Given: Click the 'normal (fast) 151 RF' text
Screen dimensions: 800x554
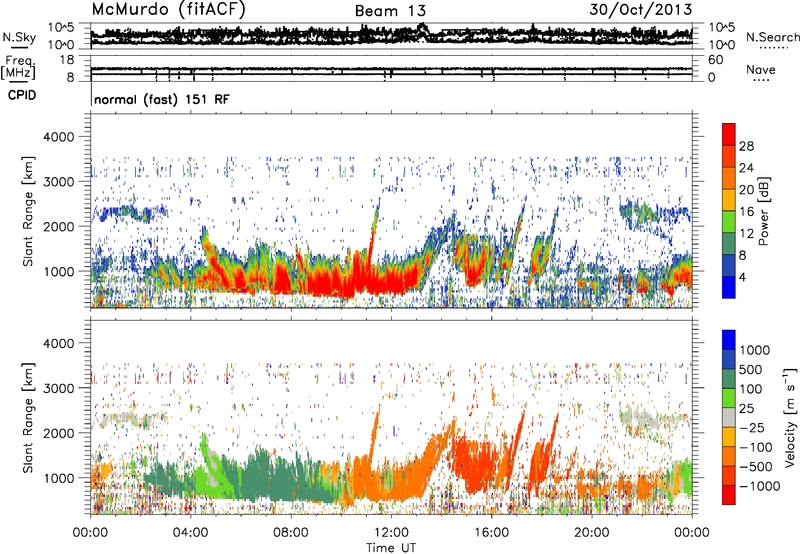Looking at the screenshot, I should pos(162,99).
